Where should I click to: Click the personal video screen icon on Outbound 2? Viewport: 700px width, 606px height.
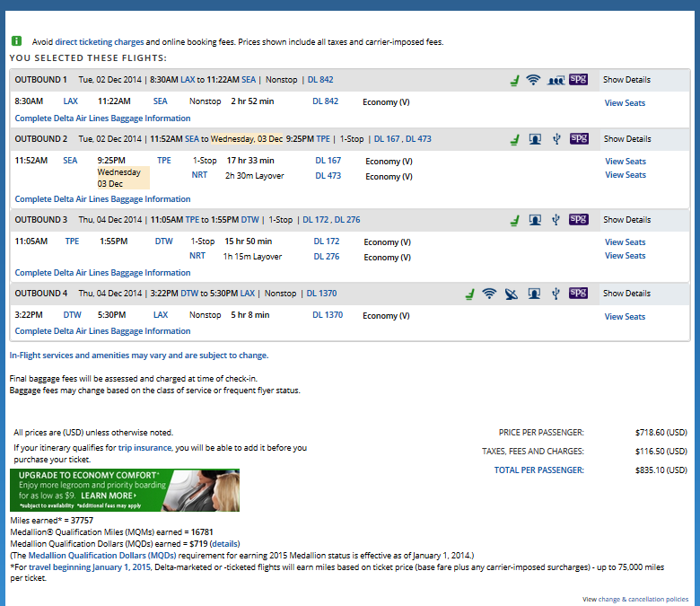[x=535, y=139]
